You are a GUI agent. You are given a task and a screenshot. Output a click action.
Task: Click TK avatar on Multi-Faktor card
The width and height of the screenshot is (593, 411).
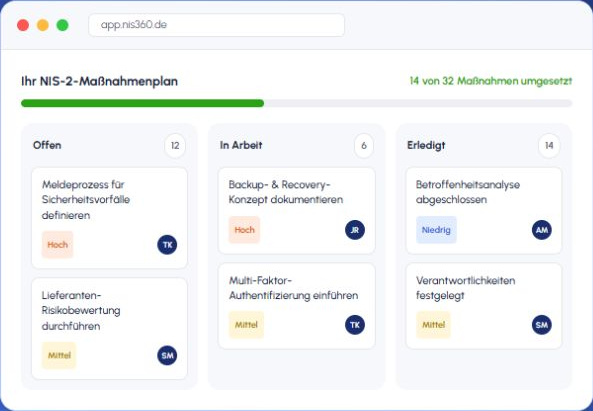tap(355, 325)
